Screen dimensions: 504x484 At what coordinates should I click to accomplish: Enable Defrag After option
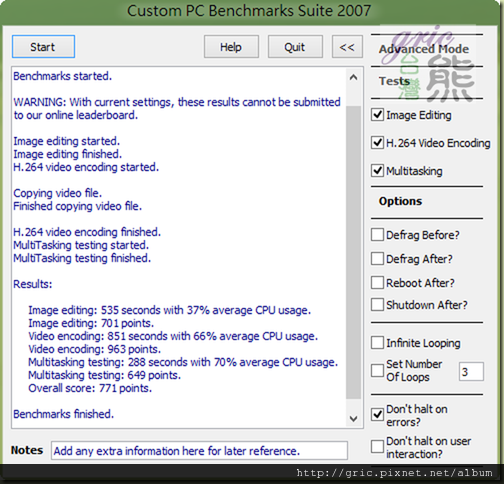377,259
